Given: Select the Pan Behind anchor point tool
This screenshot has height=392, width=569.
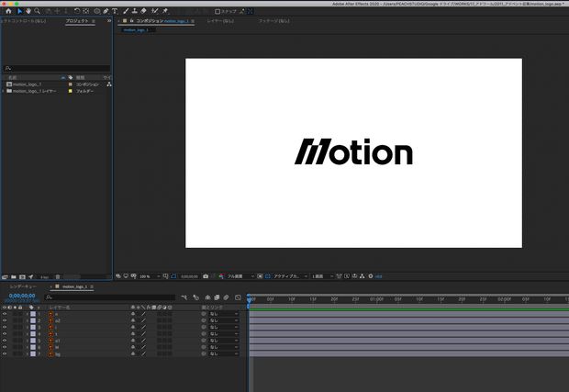Looking at the screenshot, I should click(86, 11).
